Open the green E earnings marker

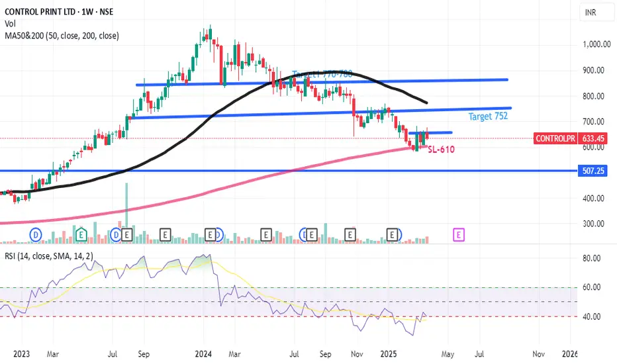(81, 235)
